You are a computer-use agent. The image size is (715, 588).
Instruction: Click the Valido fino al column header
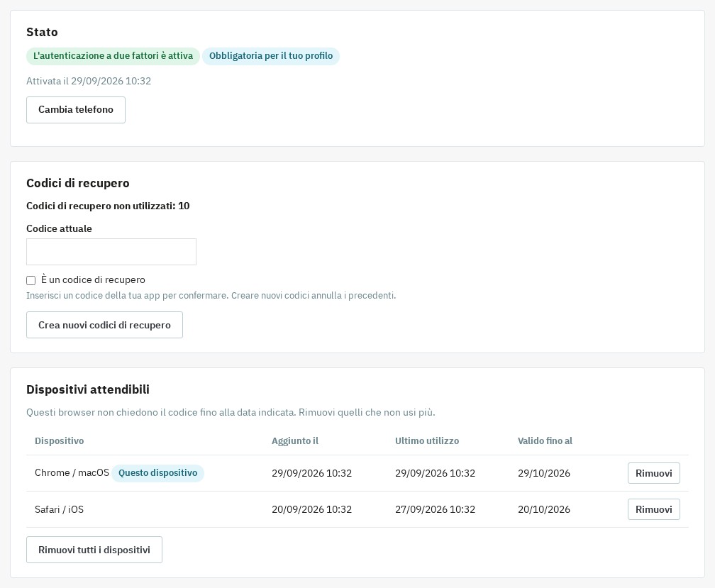coord(545,440)
